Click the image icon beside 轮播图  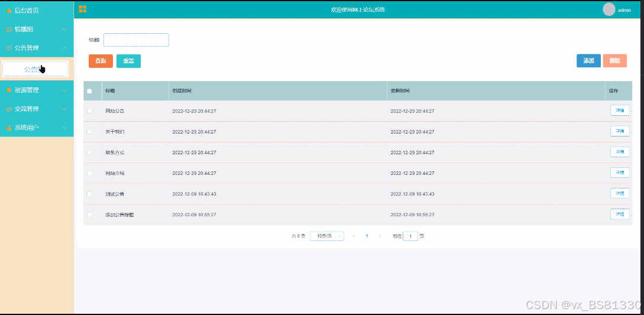click(9, 30)
